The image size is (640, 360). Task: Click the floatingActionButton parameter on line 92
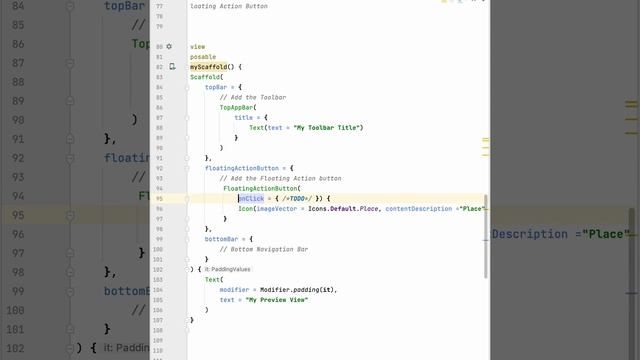[x=242, y=168]
